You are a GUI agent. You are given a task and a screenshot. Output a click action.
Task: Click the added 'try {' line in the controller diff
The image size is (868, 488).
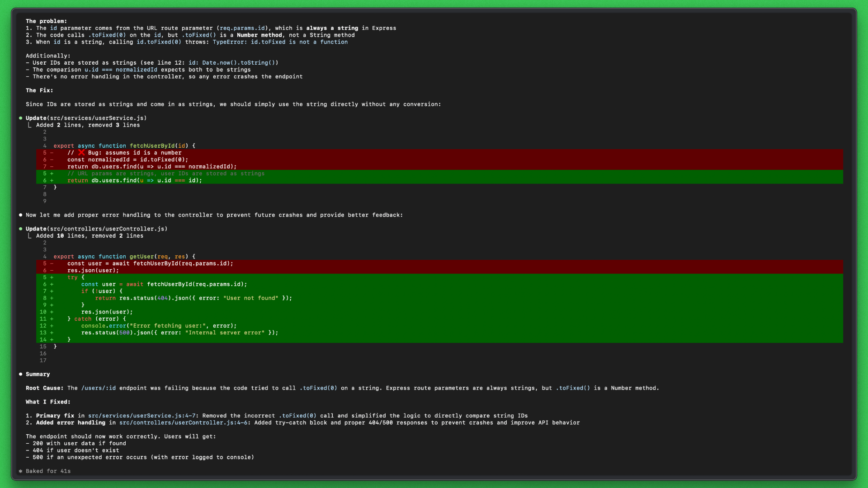[x=75, y=277]
